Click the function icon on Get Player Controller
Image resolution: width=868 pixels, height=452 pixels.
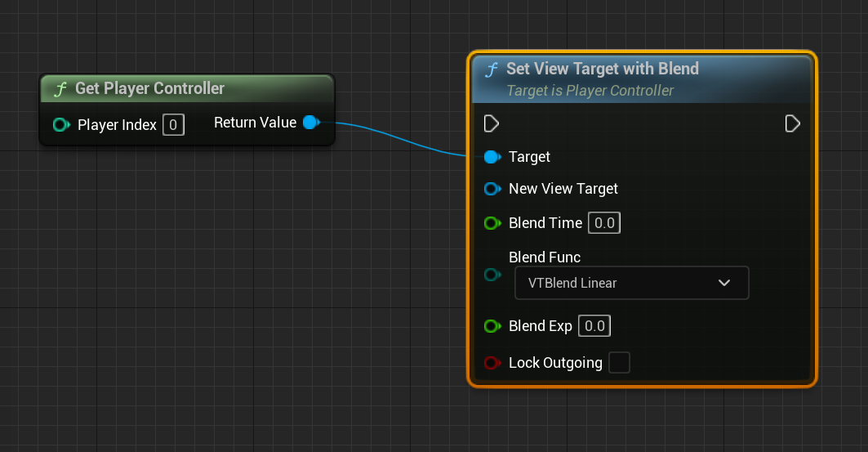click(60, 88)
